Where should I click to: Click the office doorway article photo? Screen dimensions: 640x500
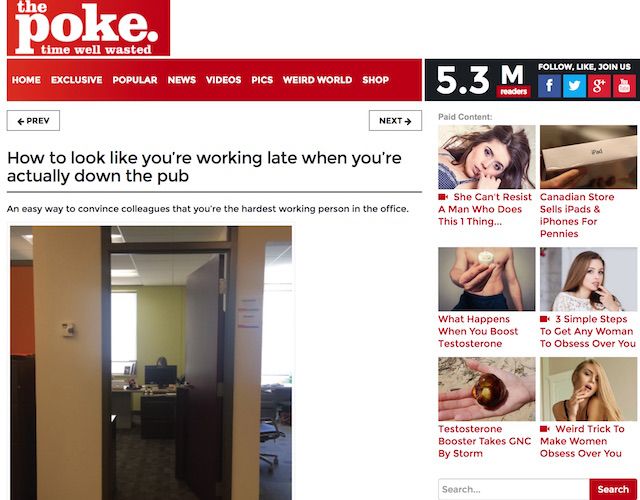(x=151, y=362)
